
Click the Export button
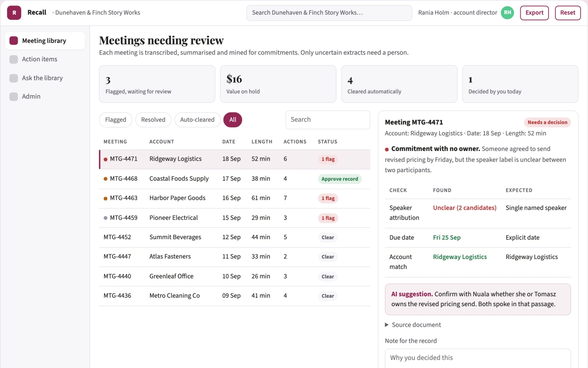tap(534, 13)
